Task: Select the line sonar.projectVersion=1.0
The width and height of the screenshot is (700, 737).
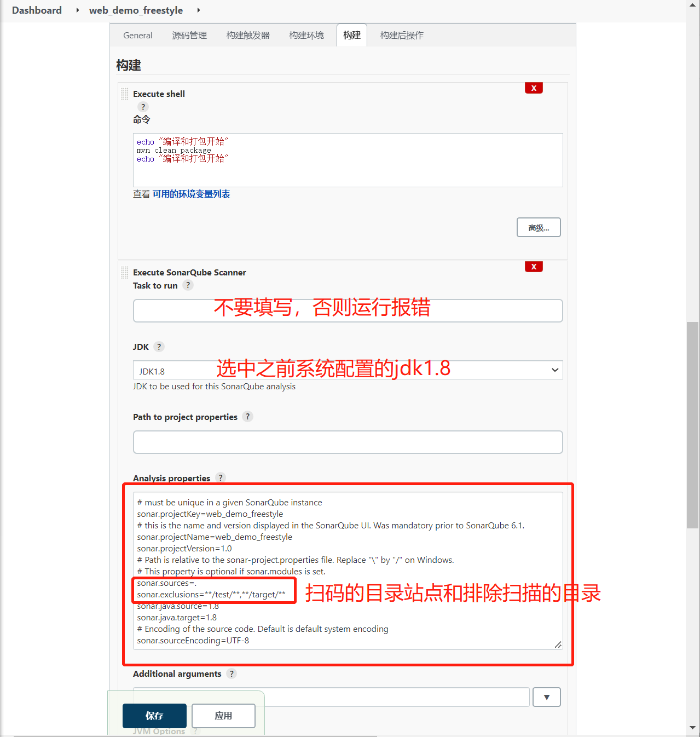Action: (184, 548)
